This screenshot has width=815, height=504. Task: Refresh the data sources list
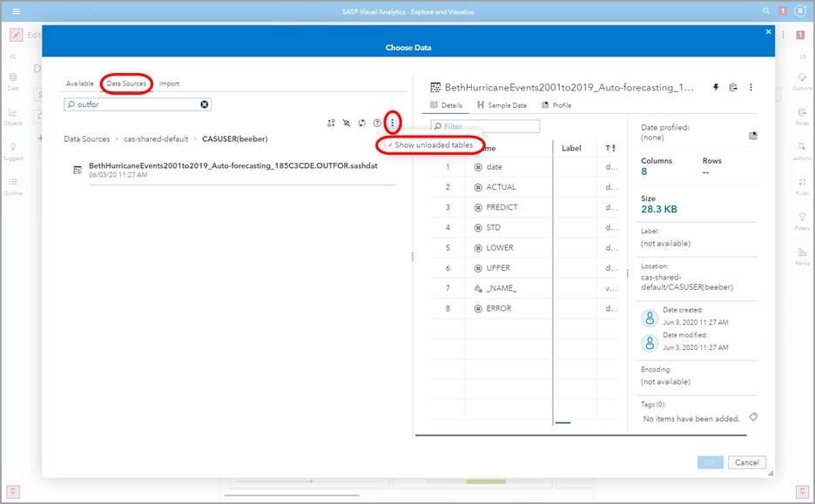[361, 123]
